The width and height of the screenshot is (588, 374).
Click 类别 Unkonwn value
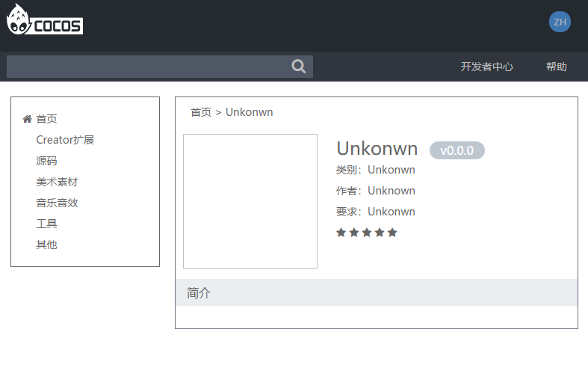(391, 170)
